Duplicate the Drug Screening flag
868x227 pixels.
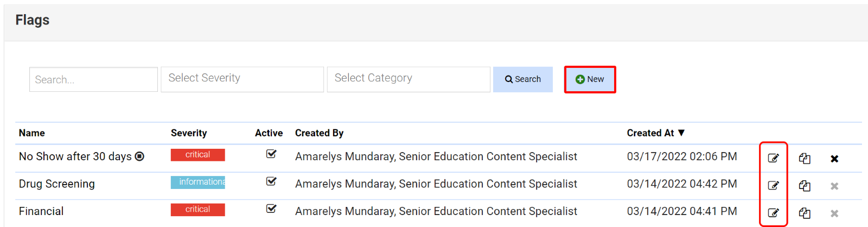point(805,186)
